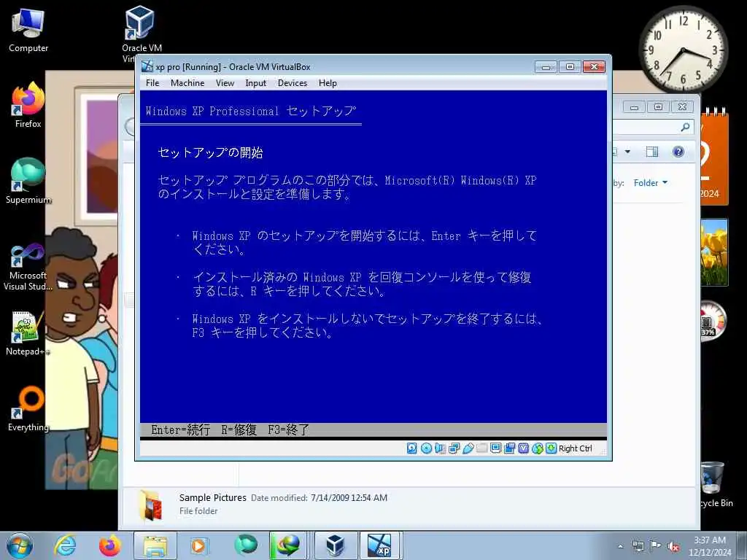Viewport: 747px width, 560px height.
Task: Show hidden tray icons arrow
Action: (620, 547)
